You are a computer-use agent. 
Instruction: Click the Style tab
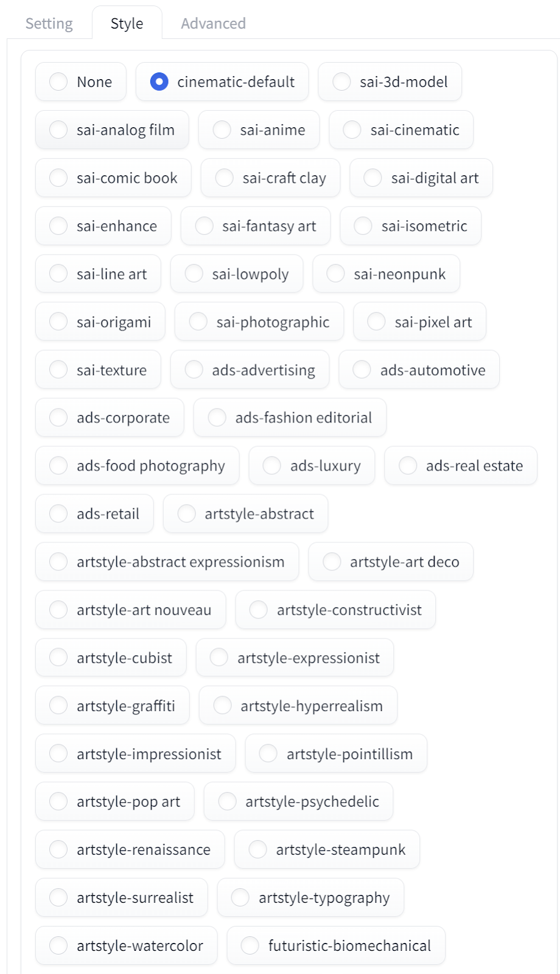(127, 24)
